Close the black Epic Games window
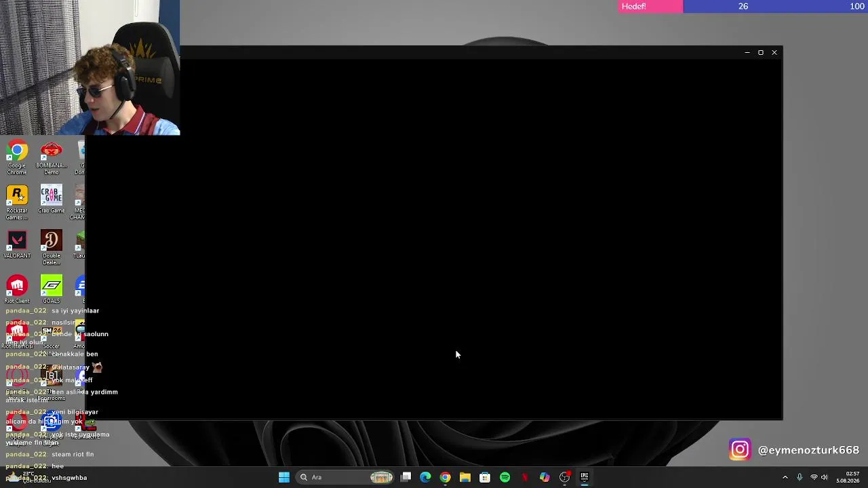868x488 pixels. (x=774, y=52)
